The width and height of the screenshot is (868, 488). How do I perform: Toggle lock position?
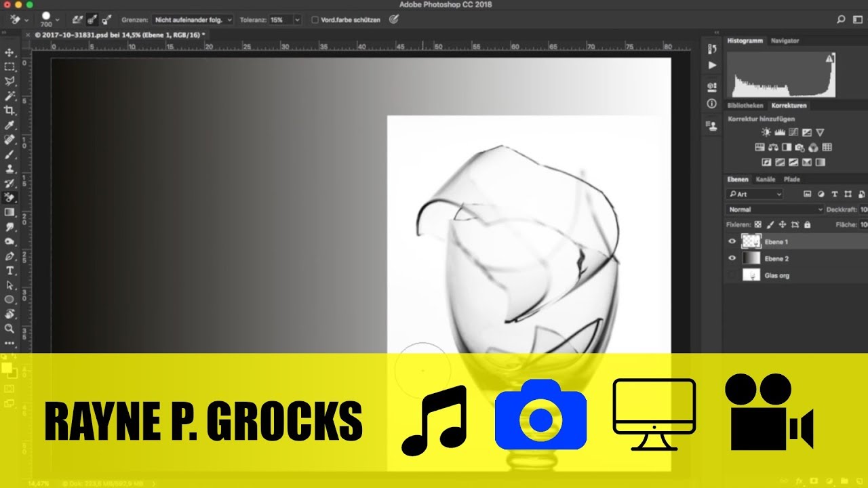coord(783,224)
